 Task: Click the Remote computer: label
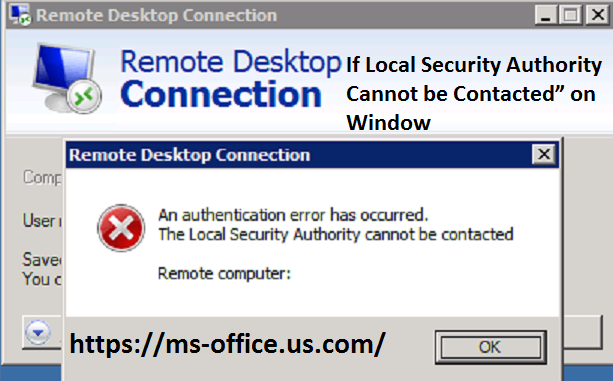[x=224, y=273]
